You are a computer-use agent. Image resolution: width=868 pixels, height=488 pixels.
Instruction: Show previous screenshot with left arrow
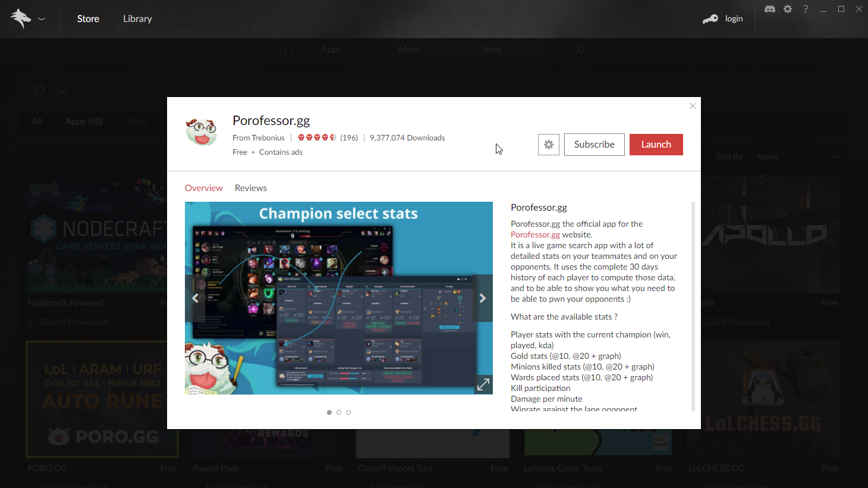tap(195, 298)
